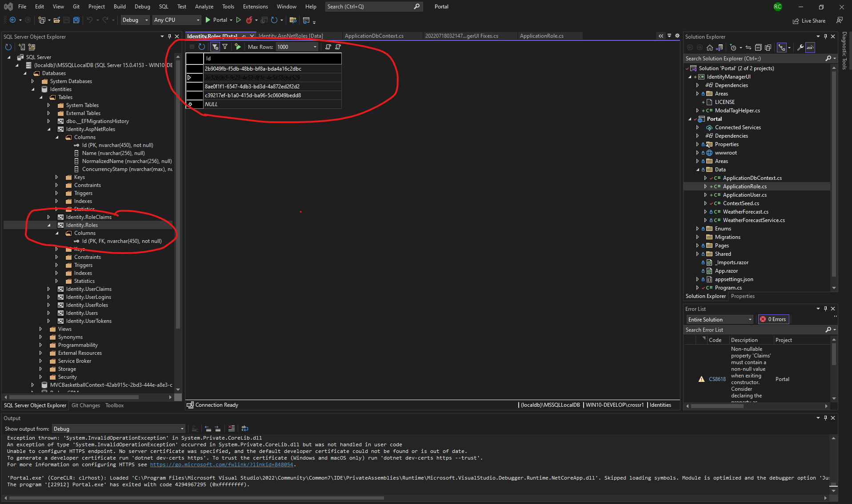The width and height of the screenshot is (852, 504).
Task: Click Pending Changes Filter clock icon
Action: [x=733, y=48]
